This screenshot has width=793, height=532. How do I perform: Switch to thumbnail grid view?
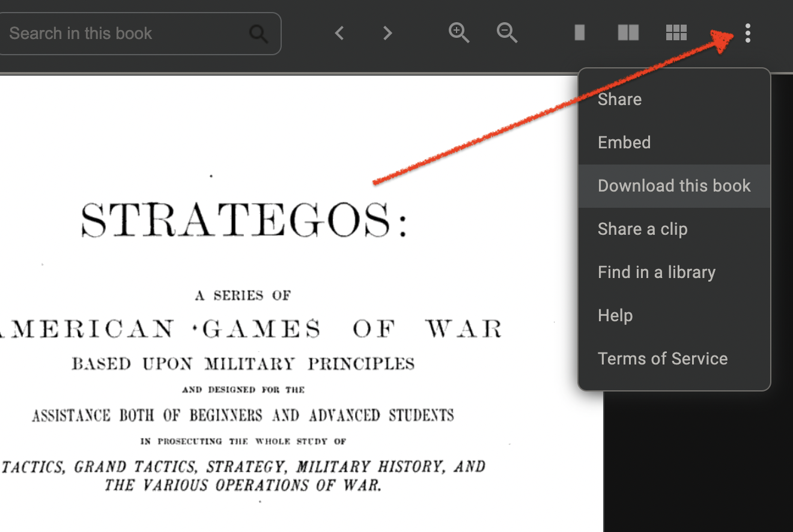coord(676,33)
